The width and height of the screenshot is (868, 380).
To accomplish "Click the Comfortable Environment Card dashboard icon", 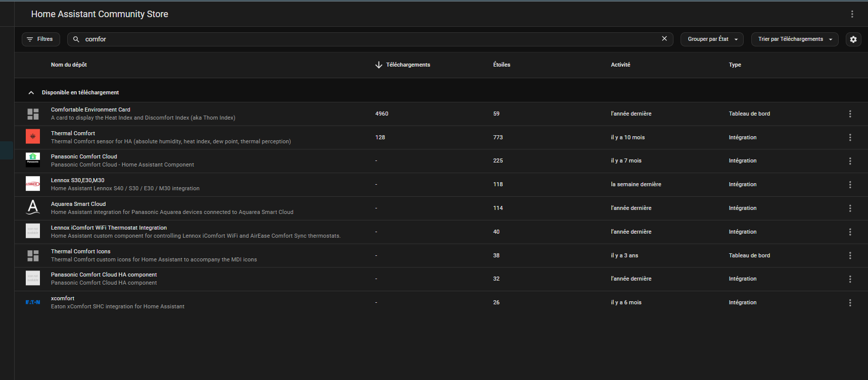I will point(33,114).
